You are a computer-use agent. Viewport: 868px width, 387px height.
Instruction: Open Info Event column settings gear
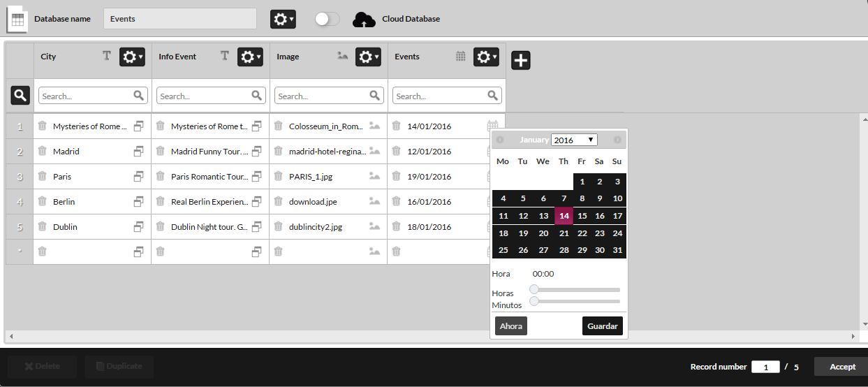click(251, 57)
